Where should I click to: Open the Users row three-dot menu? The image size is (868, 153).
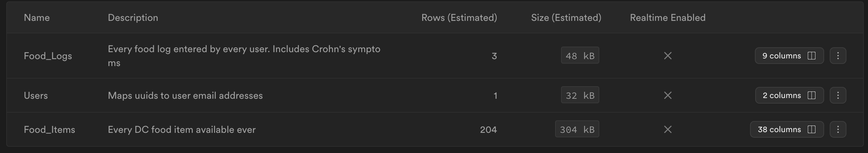click(838, 95)
